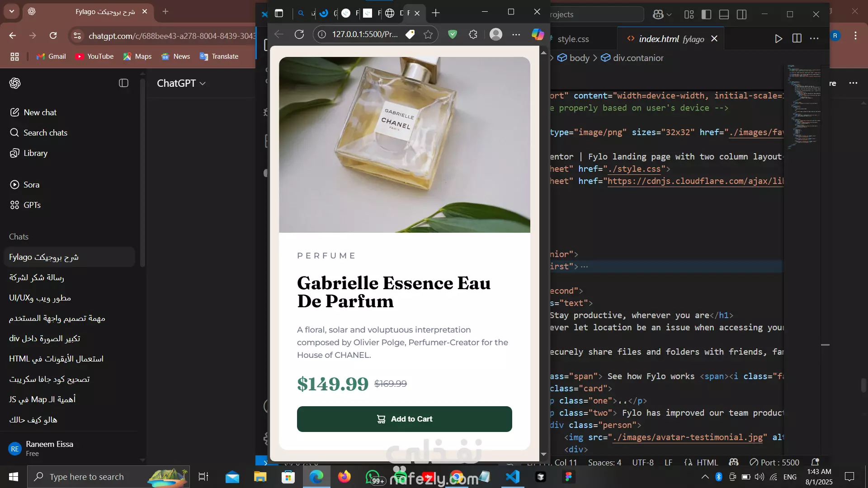868x488 pixels.
Task: Open the Translate bookmark in Chrome
Action: click(219, 56)
